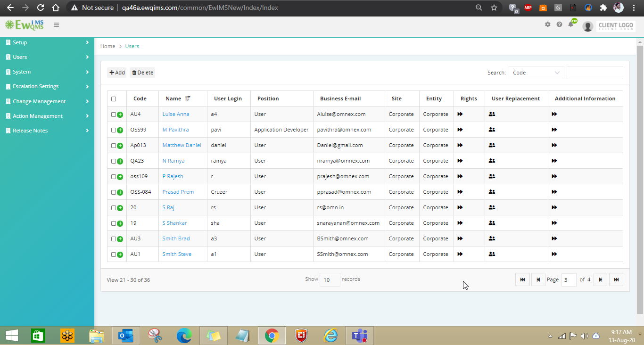Viewport: 644px width, 345px height.
Task: Check the box for QA23 row
Action: pyautogui.click(x=114, y=161)
